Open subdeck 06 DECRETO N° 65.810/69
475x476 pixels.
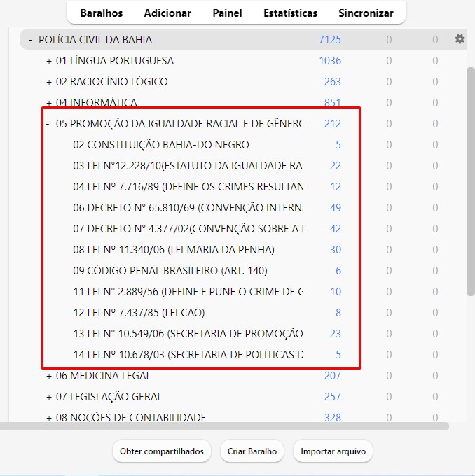pos(188,207)
